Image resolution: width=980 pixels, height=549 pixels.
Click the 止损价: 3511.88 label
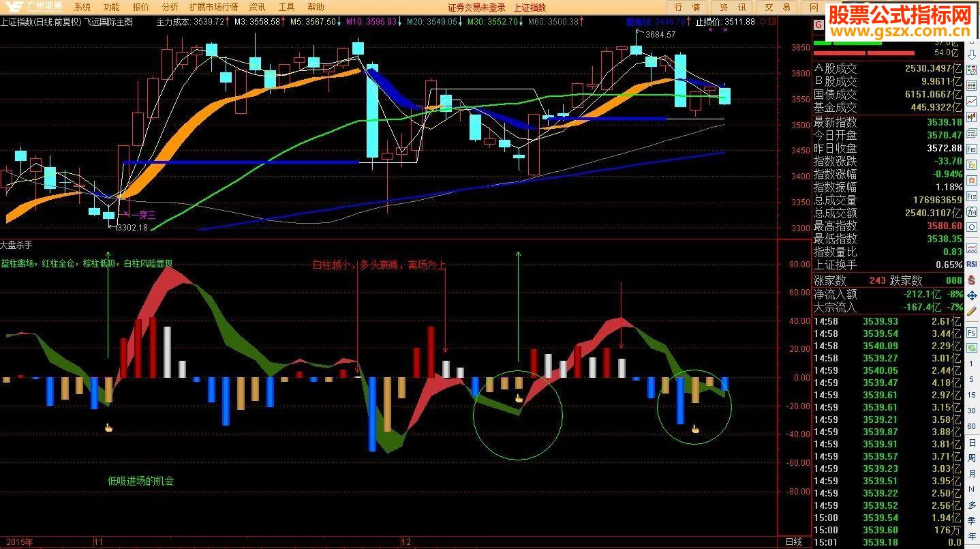coord(725,22)
